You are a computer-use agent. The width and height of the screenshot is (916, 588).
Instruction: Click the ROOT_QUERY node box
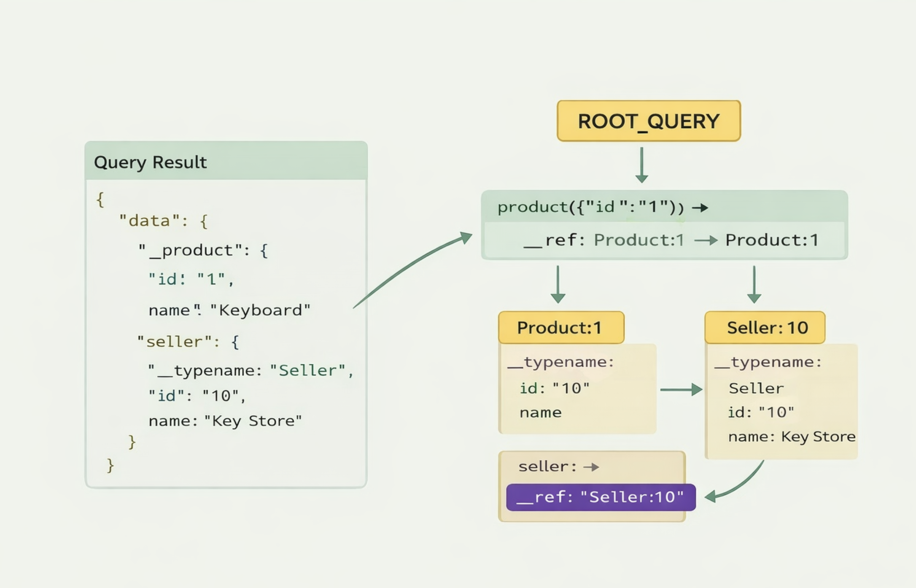[x=649, y=121]
